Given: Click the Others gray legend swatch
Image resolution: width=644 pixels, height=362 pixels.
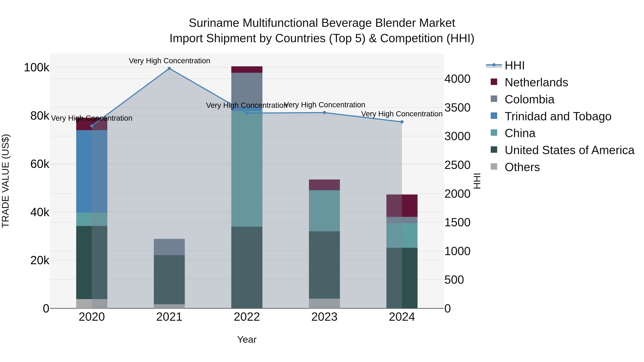Looking at the screenshot, I should pos(494,166).
